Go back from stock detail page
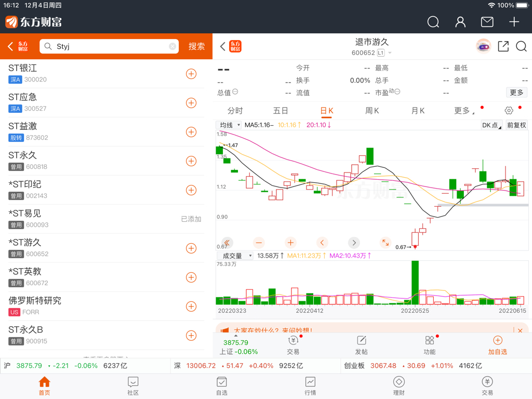 pos(222,46)
